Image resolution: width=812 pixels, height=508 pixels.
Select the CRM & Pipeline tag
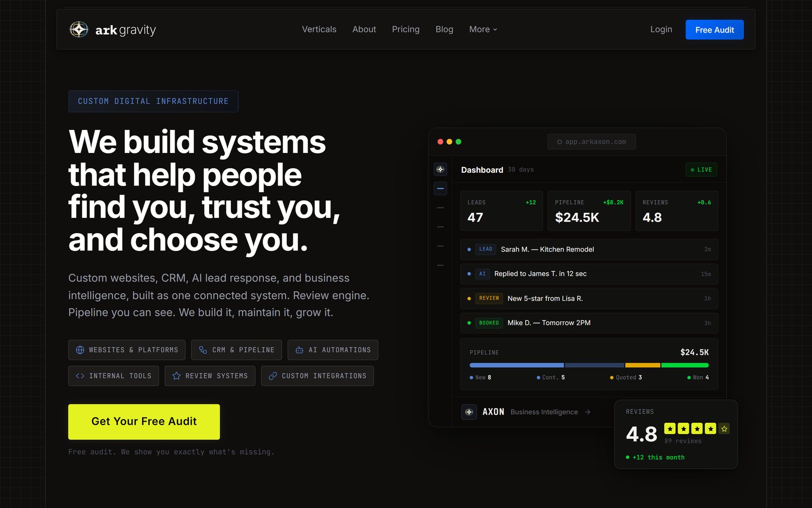coord(236,350)
